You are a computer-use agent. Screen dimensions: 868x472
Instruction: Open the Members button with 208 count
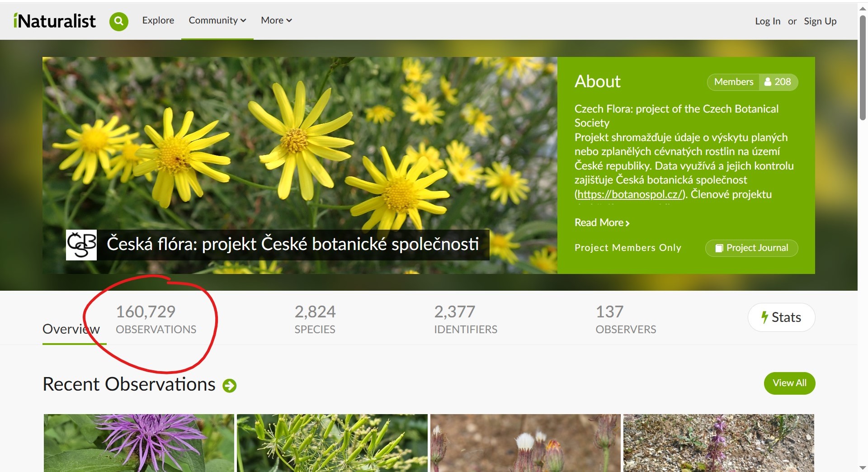pos(753,82)
